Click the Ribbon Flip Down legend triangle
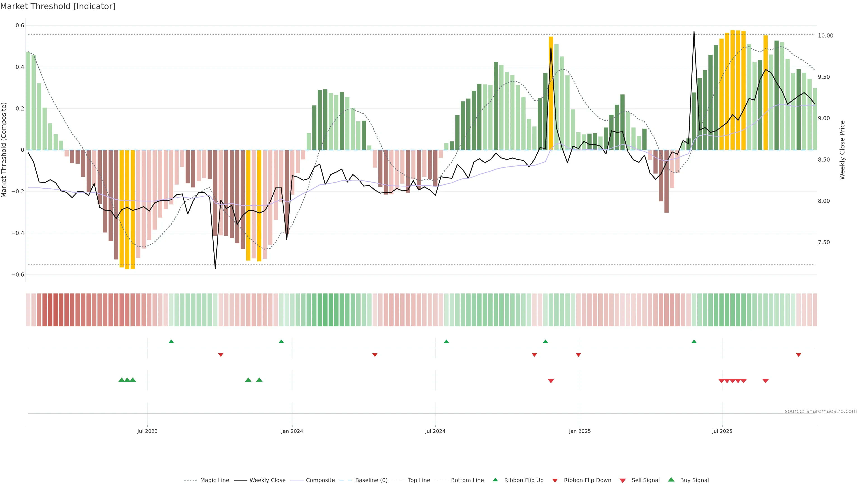Screen dimensions: 868x488 (x=555, y=481)
